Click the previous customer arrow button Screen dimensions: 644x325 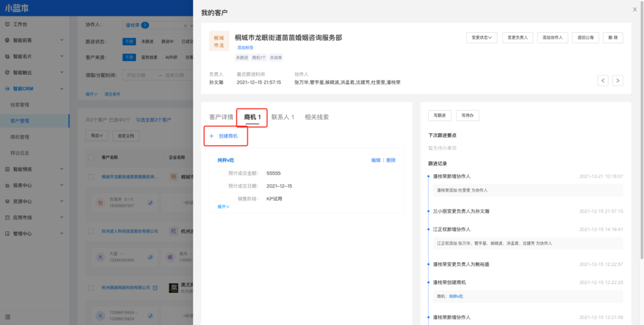pyautogui.click(x=603, y=80)
